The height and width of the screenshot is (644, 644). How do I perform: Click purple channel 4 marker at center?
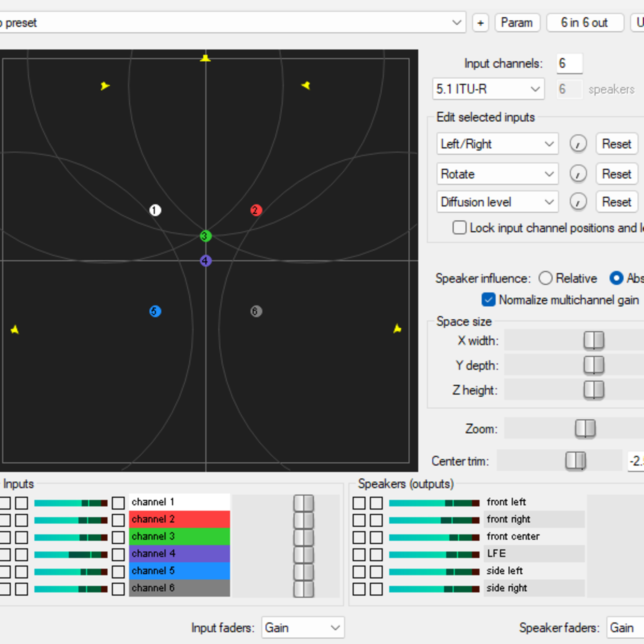coord(205,261)
